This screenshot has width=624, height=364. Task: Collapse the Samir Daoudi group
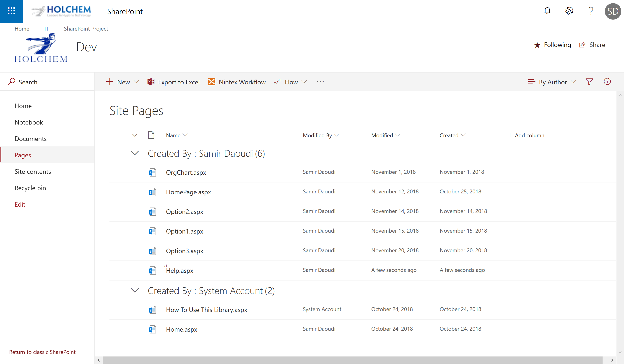point(135,153)
